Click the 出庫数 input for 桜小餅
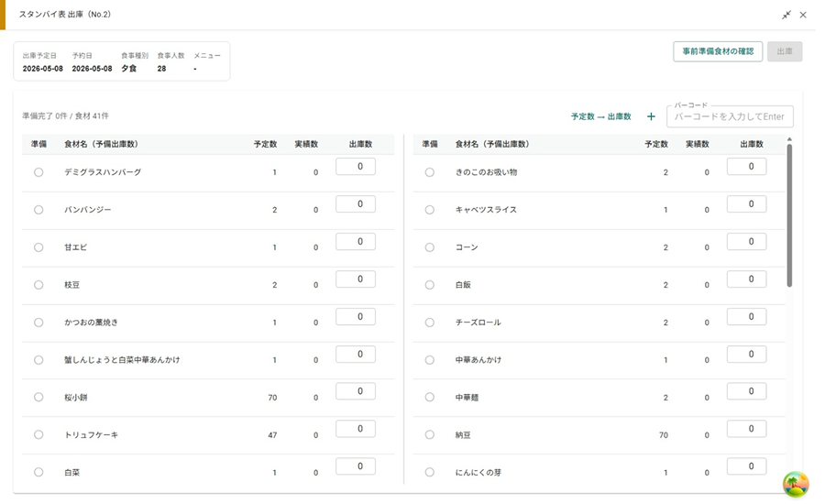 click(356, 391)
